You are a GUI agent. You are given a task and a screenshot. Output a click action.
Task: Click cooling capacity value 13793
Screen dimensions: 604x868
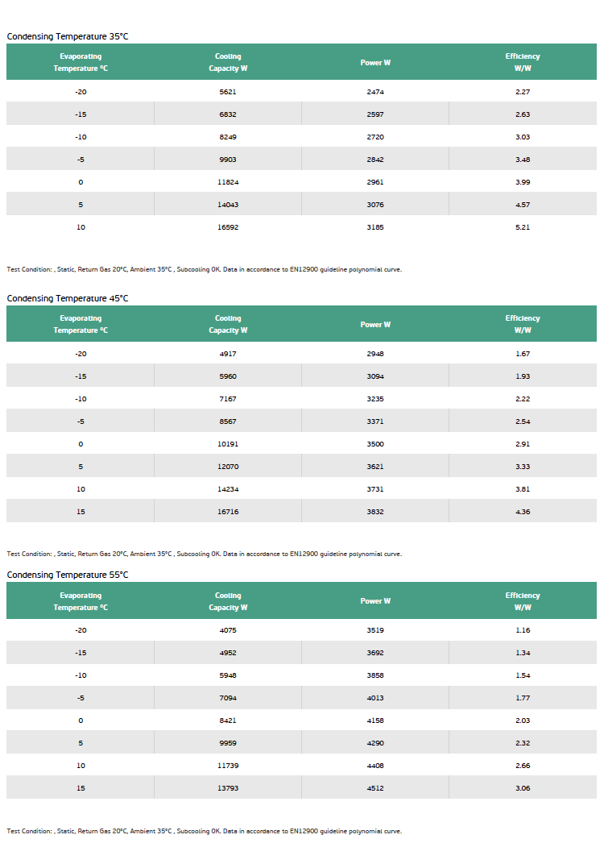tap(228, 788)
